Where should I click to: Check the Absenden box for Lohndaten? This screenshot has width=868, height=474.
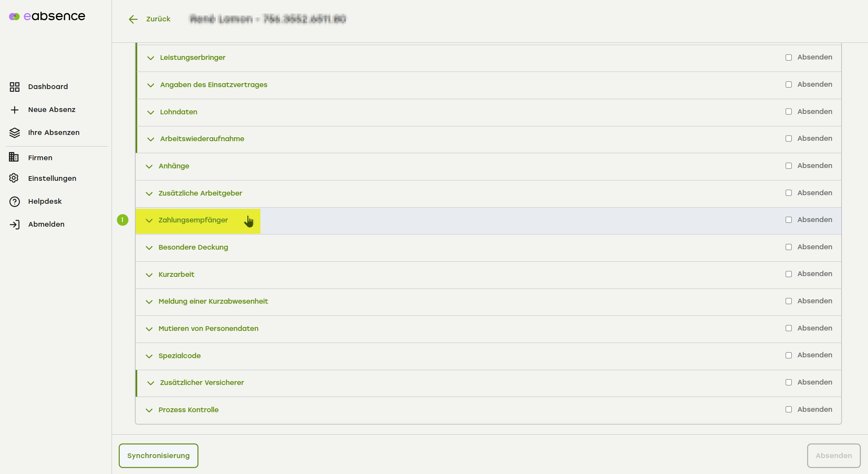[x=788, y=112]
